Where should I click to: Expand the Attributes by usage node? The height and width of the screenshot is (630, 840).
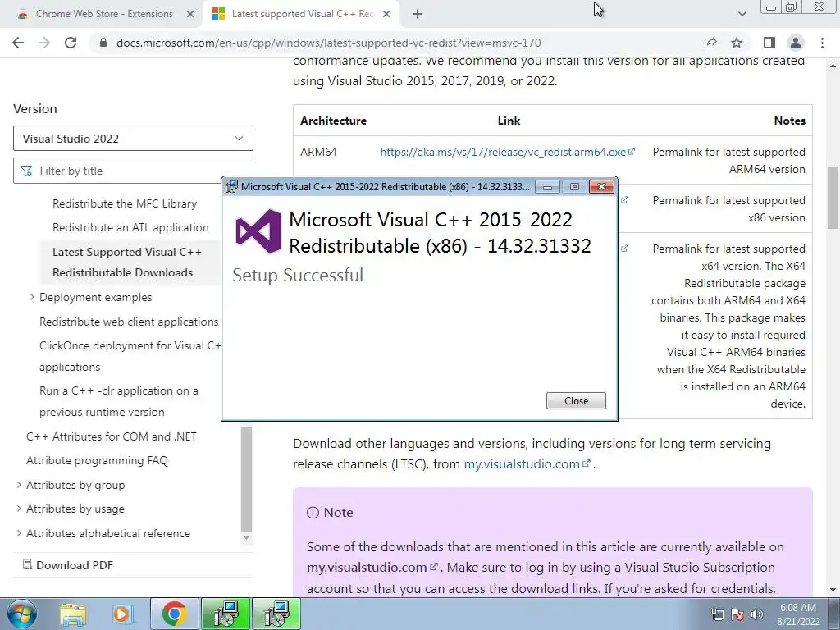click(x=19, y=509)
